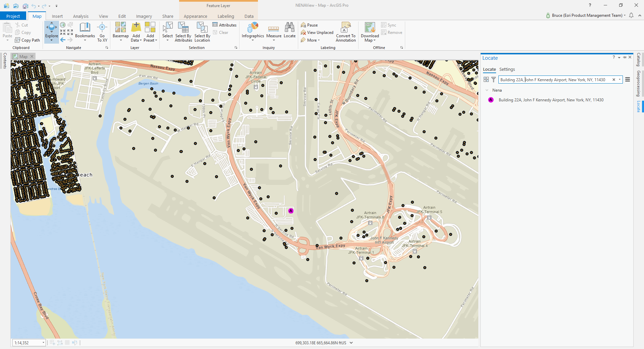
Task: Open Locate pane help question mark
Action: (614, 57)
